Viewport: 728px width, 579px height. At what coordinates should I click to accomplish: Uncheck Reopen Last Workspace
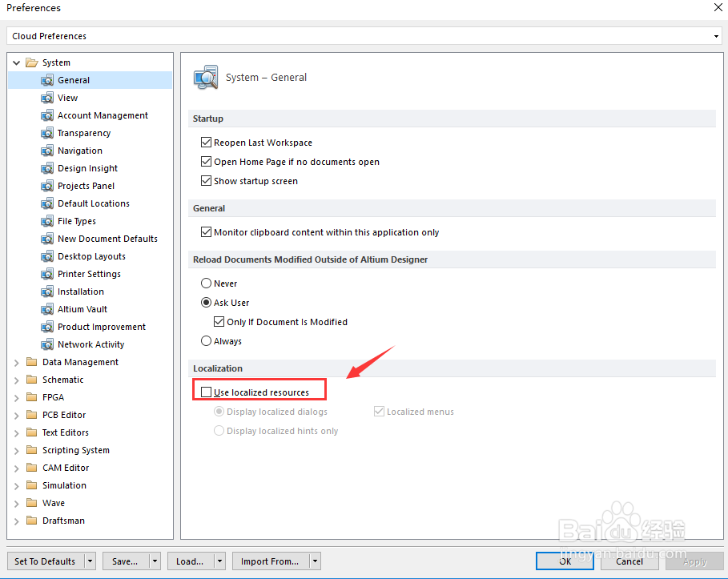(x=206, y=143)
